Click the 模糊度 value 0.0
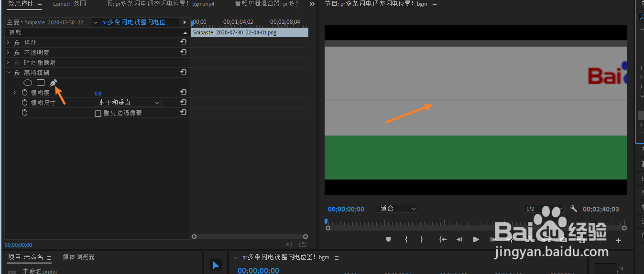This screenshot has height=274, width=644. coord(98,94)
